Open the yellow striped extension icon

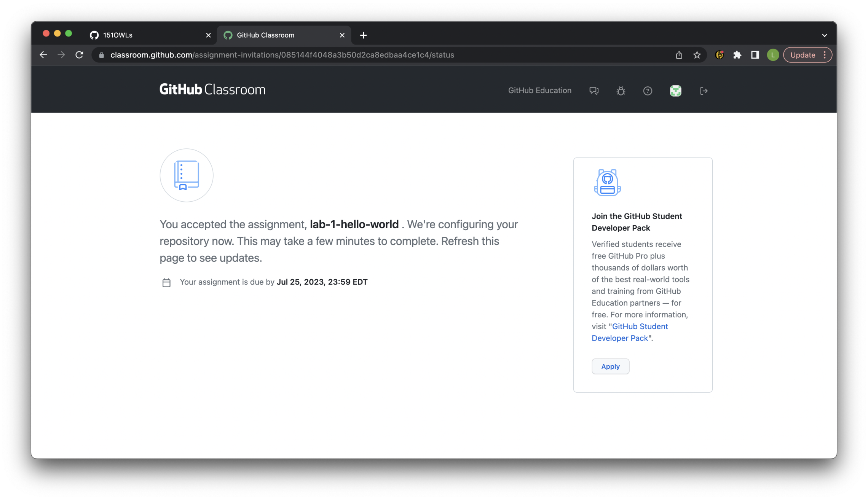tap(719, 55)
